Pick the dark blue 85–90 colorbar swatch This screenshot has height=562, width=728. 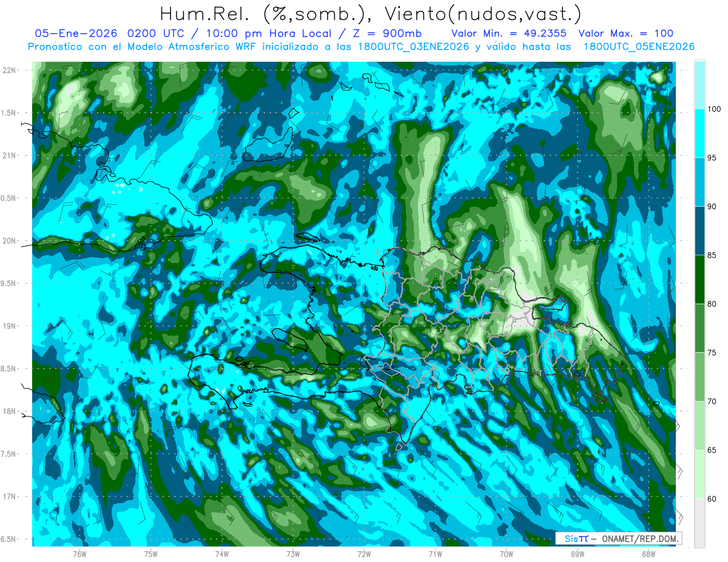[x=699, y=231]
